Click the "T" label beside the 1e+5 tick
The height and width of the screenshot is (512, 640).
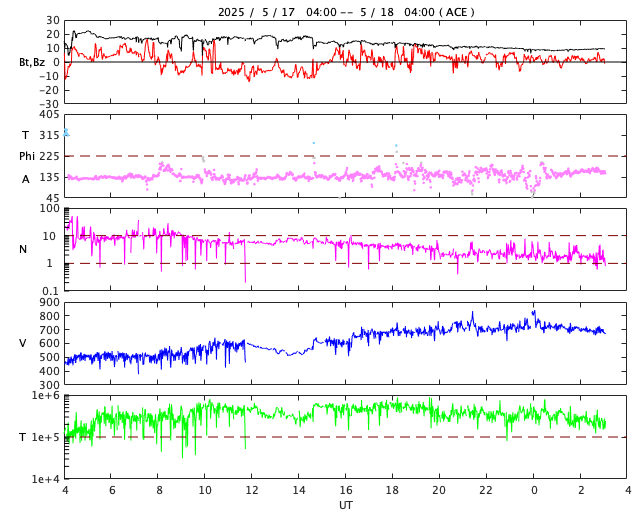[x=22, y=437]
